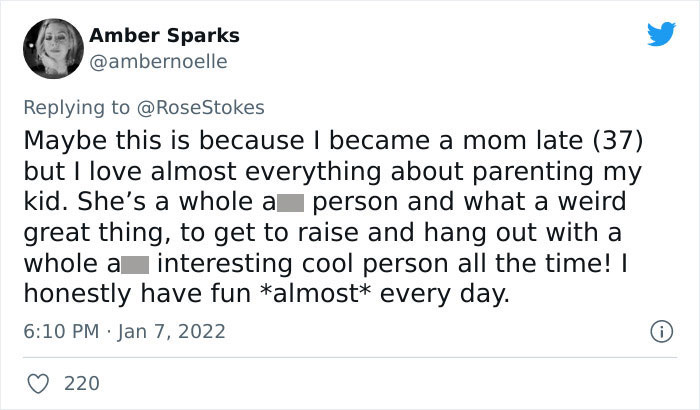Click the Twitter bird logo
The image size is (700, 410).
click(661, 35)
